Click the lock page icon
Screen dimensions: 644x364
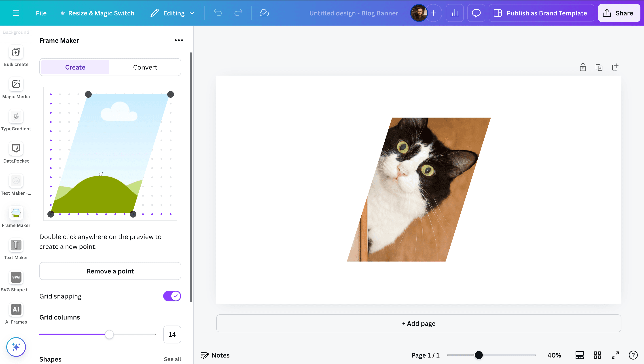pyautogui.click(x=583, y=68)
